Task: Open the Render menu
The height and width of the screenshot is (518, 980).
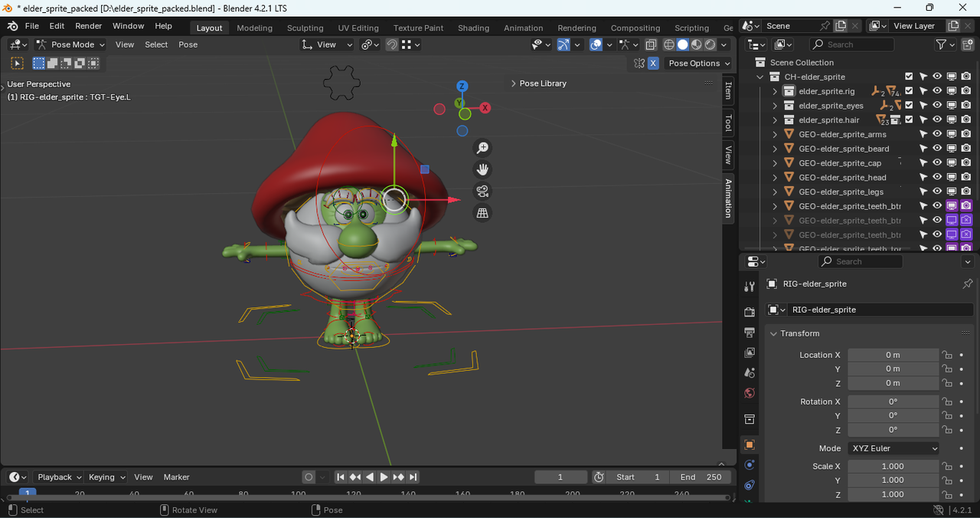Action: click(89, 26)
